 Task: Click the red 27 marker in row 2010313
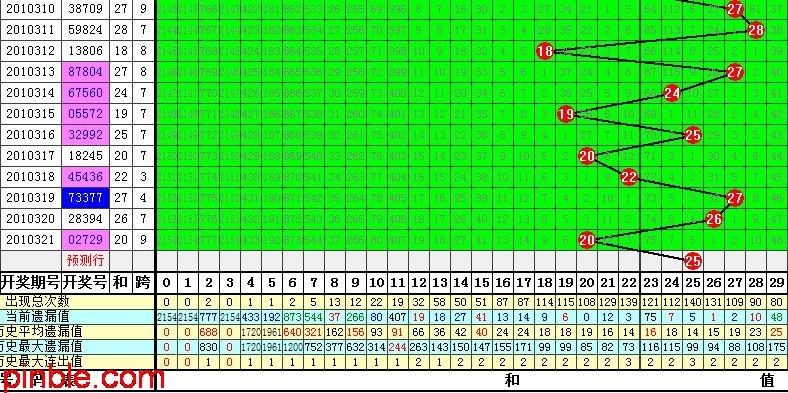coord(735,72)
